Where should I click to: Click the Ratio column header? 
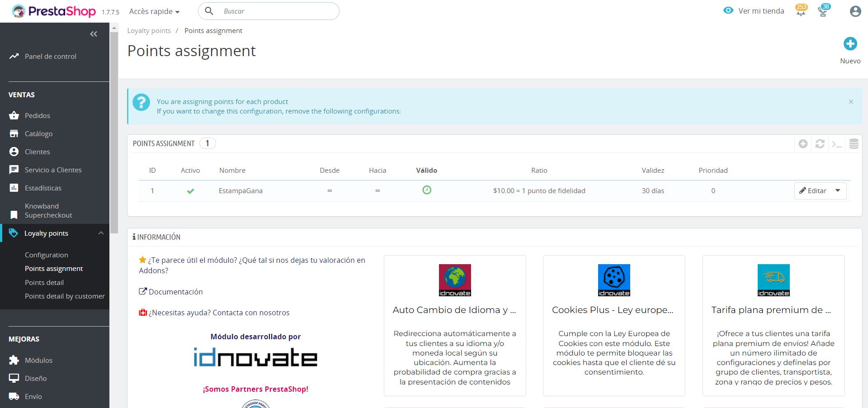[x=539, y=170]
